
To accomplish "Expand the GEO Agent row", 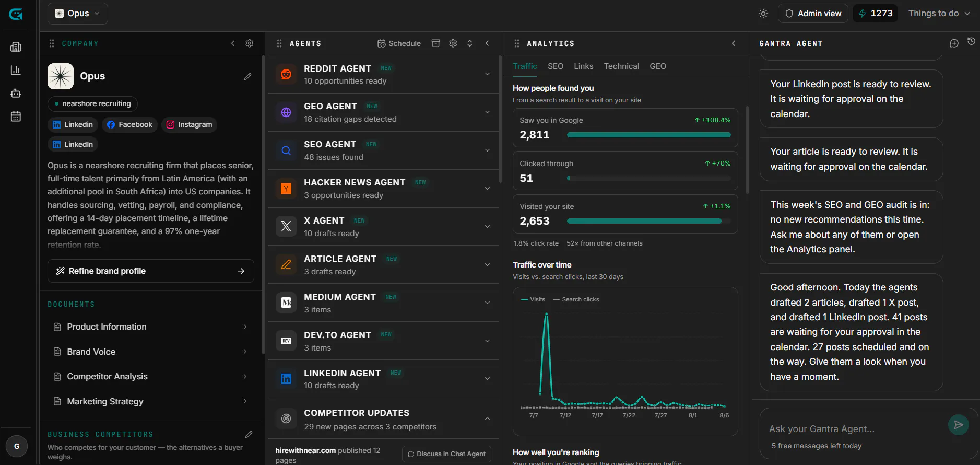I will (487, 112).
